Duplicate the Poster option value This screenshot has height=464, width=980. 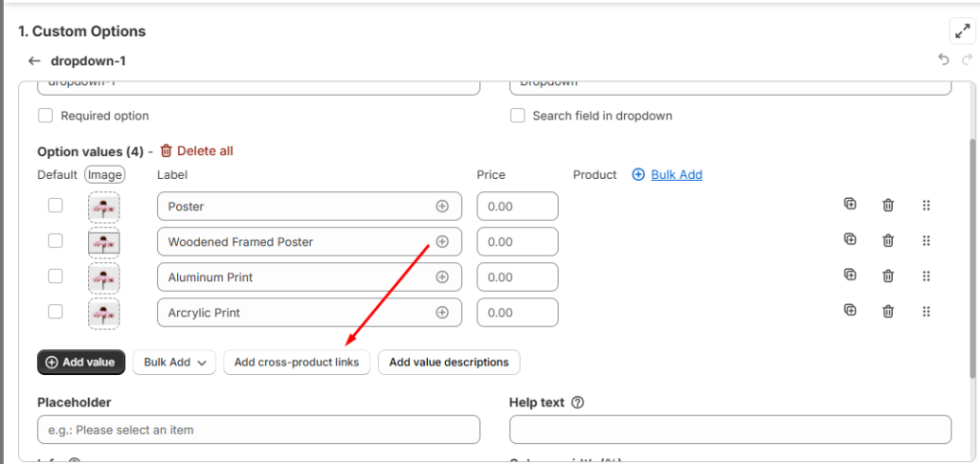point(850,205)
